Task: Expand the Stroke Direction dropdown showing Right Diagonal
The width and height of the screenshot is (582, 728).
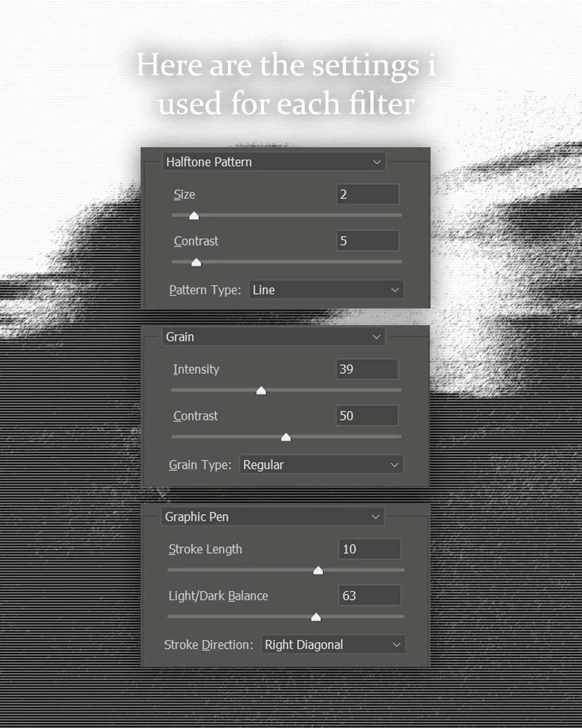Action: coord(333,644)
